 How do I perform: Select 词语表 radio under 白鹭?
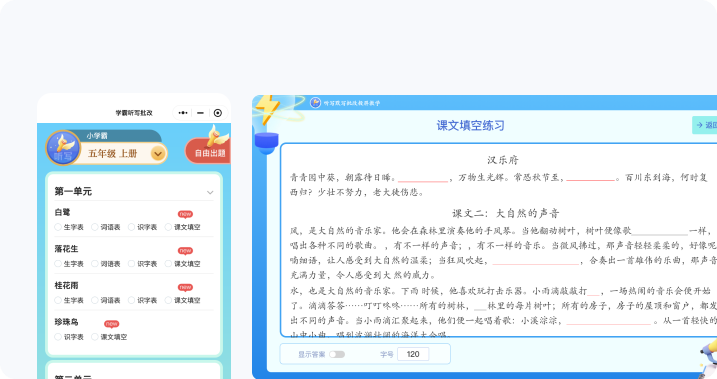(95, 227)
